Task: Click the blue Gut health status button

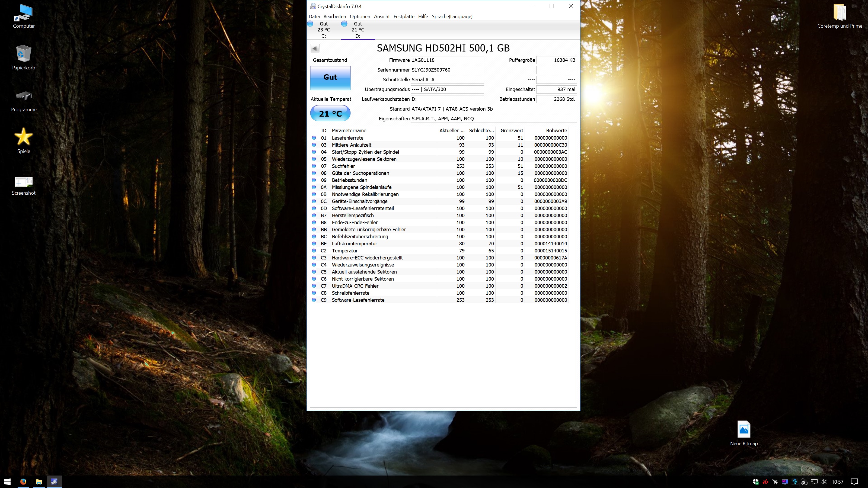Action: point(330,78)
